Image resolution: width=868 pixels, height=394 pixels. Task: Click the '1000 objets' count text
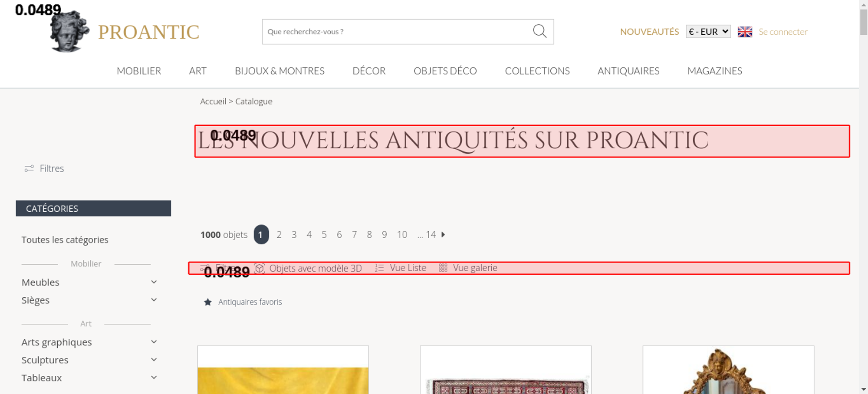[x=224, y=235]
